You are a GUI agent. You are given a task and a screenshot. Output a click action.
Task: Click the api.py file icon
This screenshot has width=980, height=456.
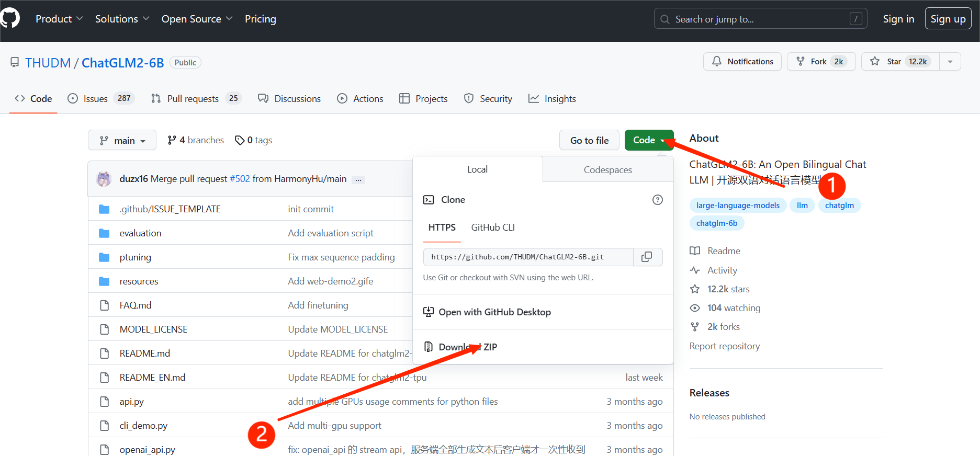104,402
